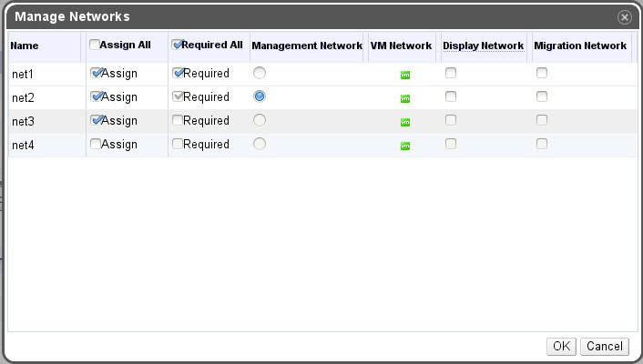643x364 pixels.
Task: Enable Migration Network for net2
Action: click(x=541, y=96)
